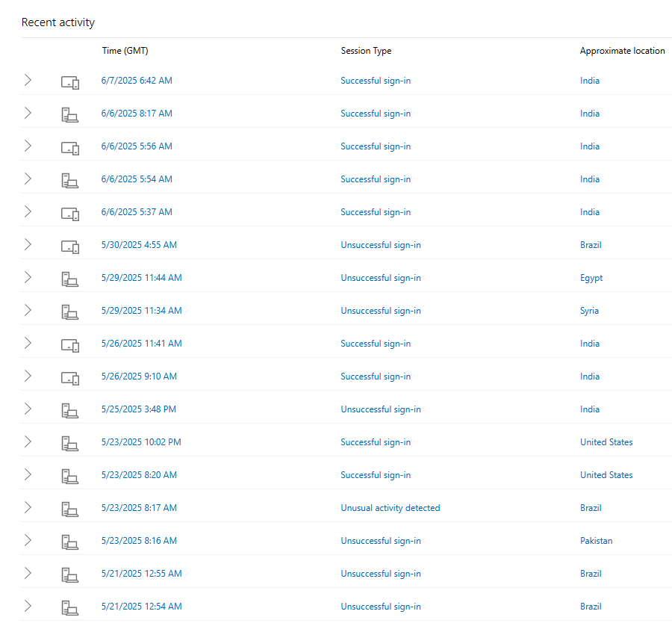Click Unsuccessful sign-in for 5/21/2025 12:54 AM
Screen dimensions: 672x626
click(381, 607)
